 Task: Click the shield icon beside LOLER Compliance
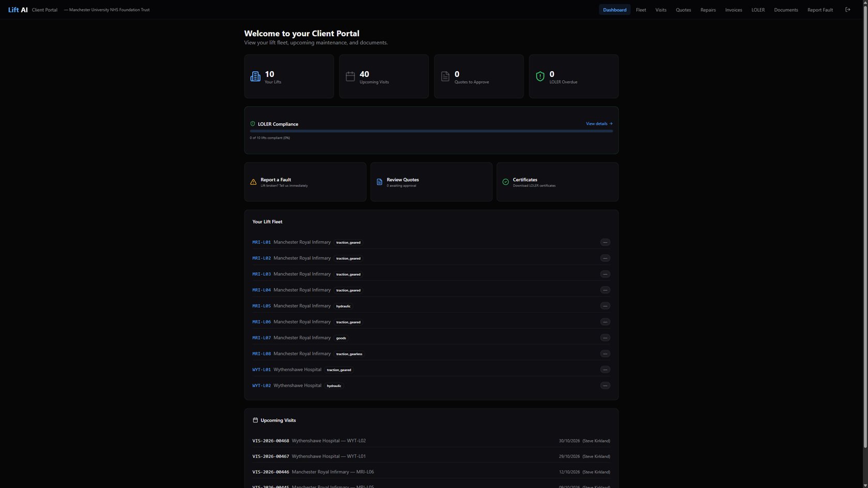tap(253, 124)
